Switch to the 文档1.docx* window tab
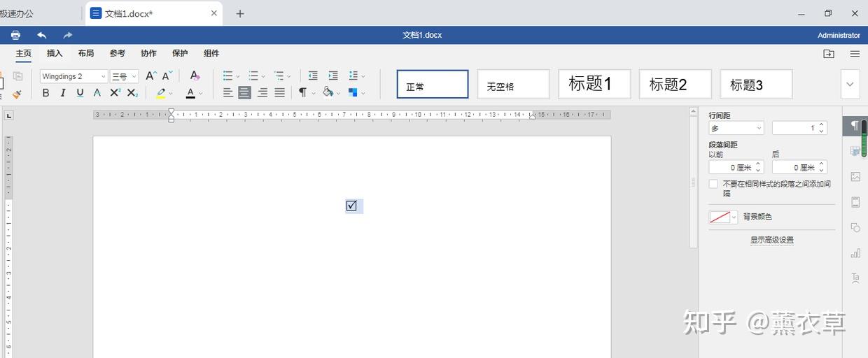The width and height of the screenshot is (868, 358). [154, 13]
